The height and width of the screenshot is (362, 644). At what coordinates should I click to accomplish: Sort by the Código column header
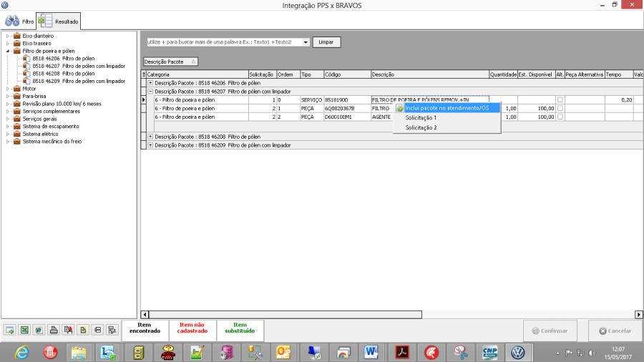click(348, 74)
